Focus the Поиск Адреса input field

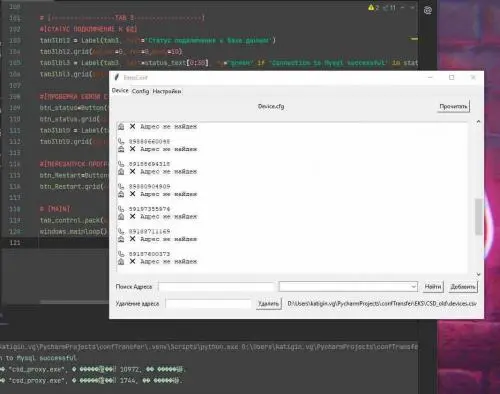pyautogui.click(x=216, y=287)
